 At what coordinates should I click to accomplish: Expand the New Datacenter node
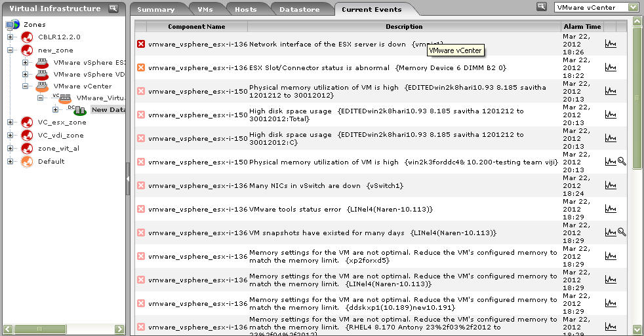pyautogui.click(x=56, y=109)
